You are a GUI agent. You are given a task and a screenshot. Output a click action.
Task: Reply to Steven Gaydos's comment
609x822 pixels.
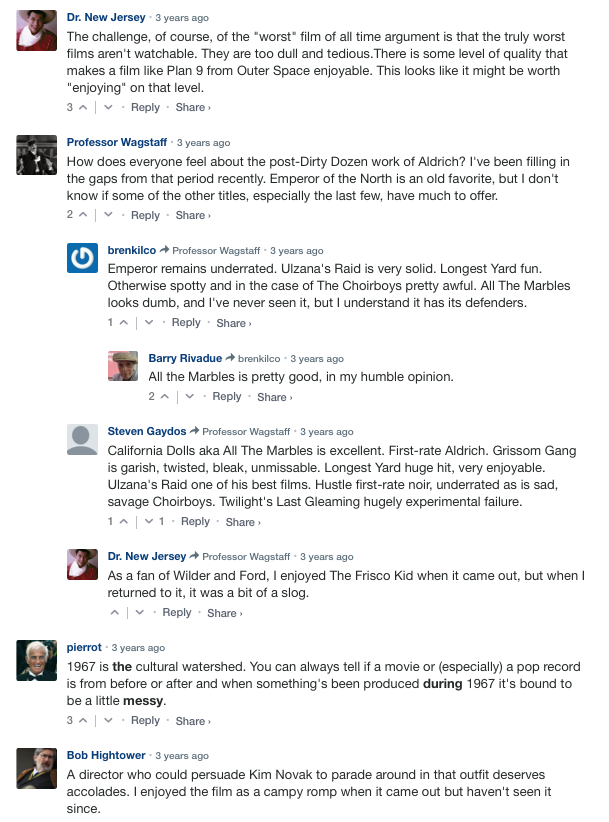[x=195, y=522]
